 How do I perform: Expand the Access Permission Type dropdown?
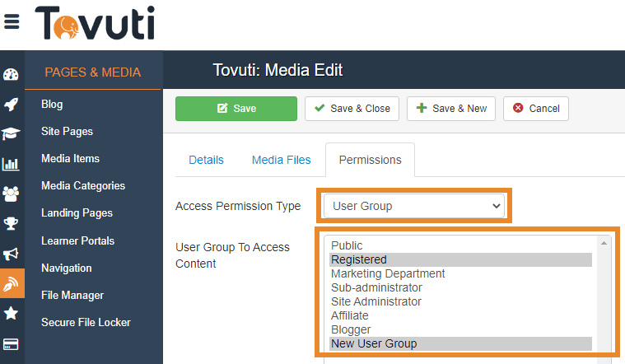click(x=413, y=206)
